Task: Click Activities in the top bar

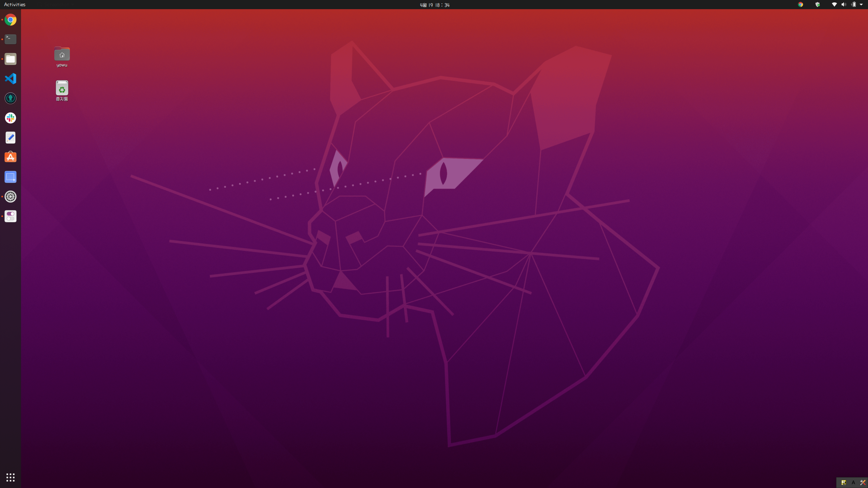Action: coord(15,4)
